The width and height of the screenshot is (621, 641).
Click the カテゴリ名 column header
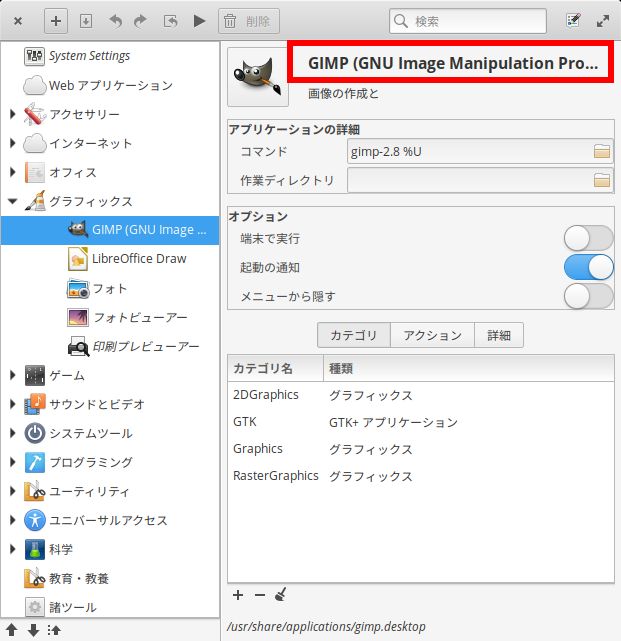pyautogui.click(x=276, y=368)
